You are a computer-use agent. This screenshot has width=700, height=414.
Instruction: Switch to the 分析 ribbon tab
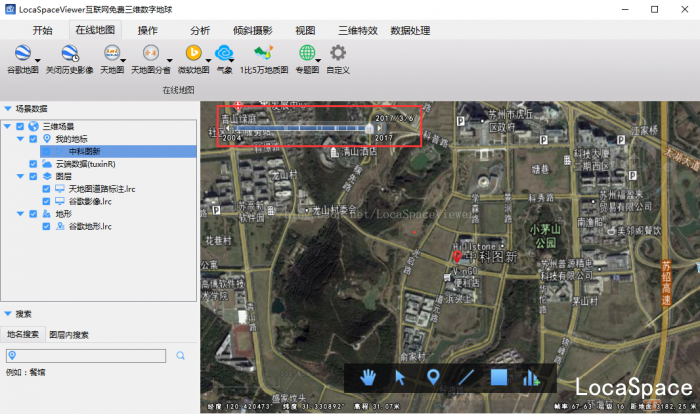click(x=200, y=30)
